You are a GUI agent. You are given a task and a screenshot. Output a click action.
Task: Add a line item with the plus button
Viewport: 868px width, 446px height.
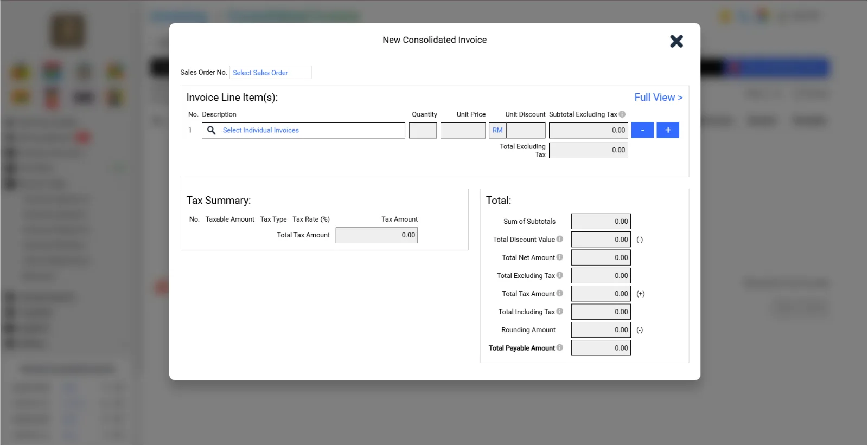point(668,131)
